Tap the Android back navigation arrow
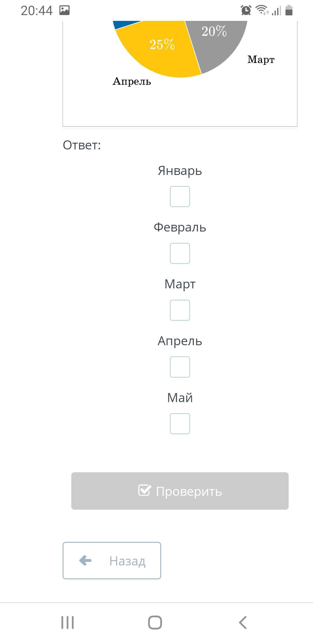 243,623
